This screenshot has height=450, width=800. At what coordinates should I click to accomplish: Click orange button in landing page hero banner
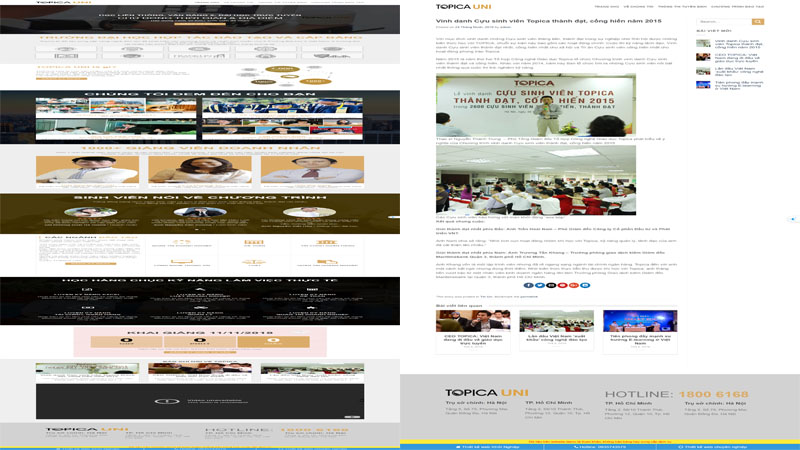pyautogui.click(x=200, y=23)
